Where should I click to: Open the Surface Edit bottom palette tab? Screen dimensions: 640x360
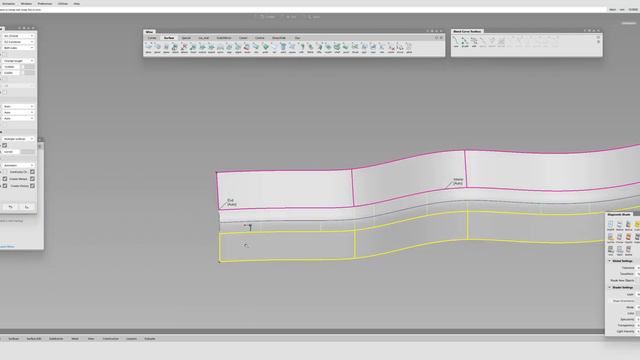click(x=34, y=339)
